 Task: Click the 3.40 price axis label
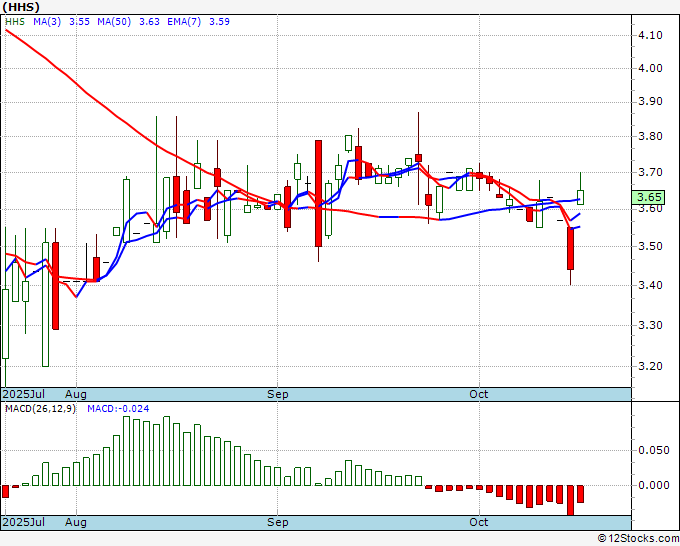click(x=651, y=285)
